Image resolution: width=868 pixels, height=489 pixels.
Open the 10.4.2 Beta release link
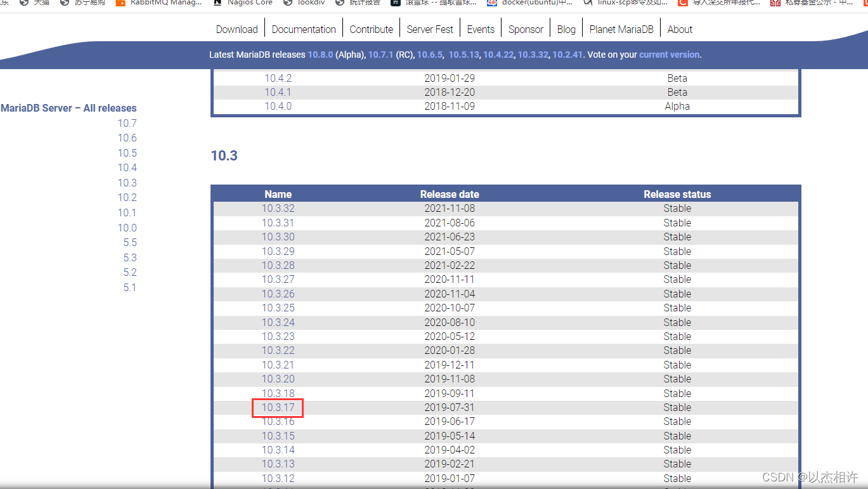tap(278, 79)
